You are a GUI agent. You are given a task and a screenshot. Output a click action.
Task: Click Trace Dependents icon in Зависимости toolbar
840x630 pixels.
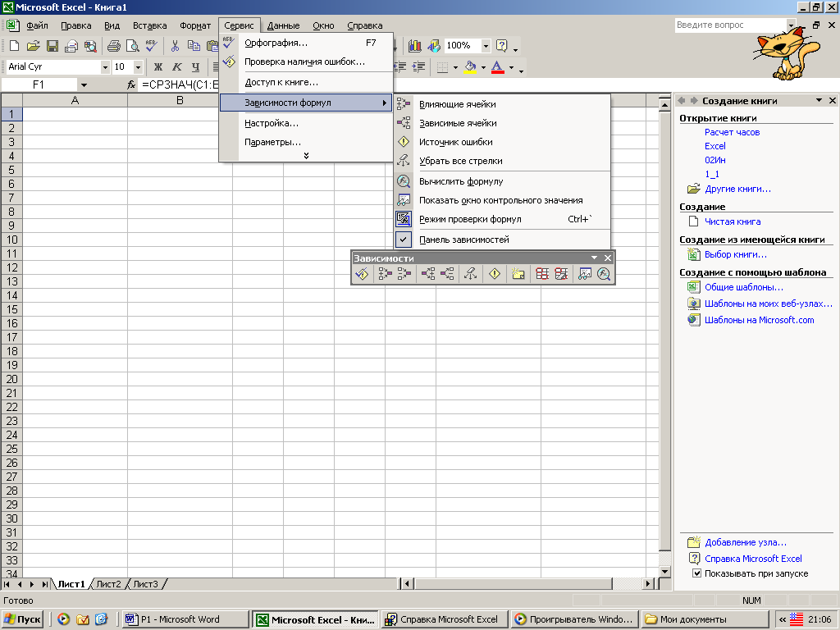point(427,274)
